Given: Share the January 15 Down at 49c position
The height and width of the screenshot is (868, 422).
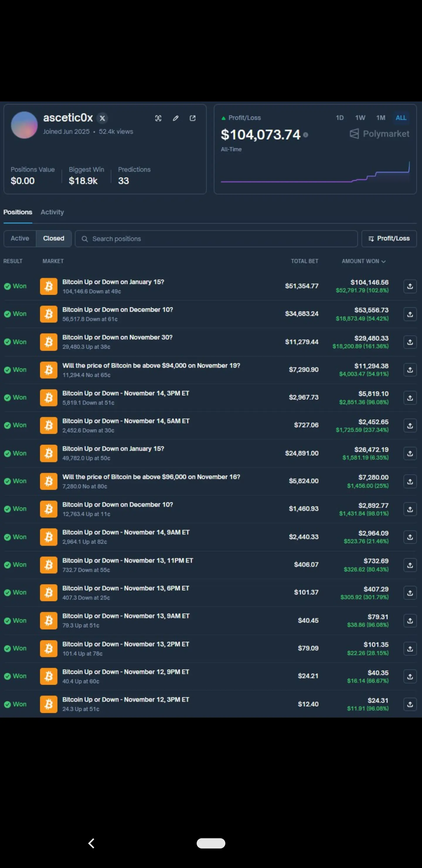Looking at the screenshot, I should tap(410, 286).
